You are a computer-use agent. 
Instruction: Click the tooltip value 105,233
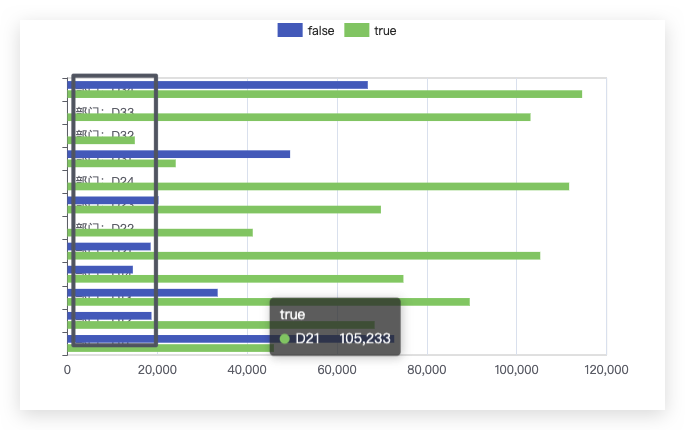[365, 339]
